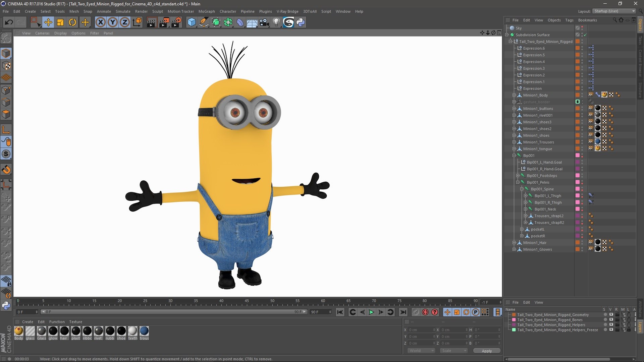
Task: Click the Python icon in left palette
Action: coord(6,305)
